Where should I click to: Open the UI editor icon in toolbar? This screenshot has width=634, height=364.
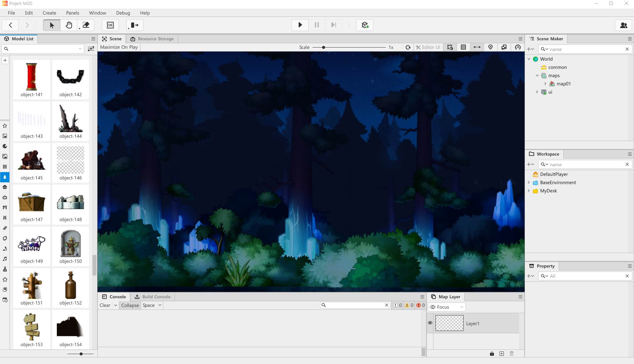click(x=110, y=25)
